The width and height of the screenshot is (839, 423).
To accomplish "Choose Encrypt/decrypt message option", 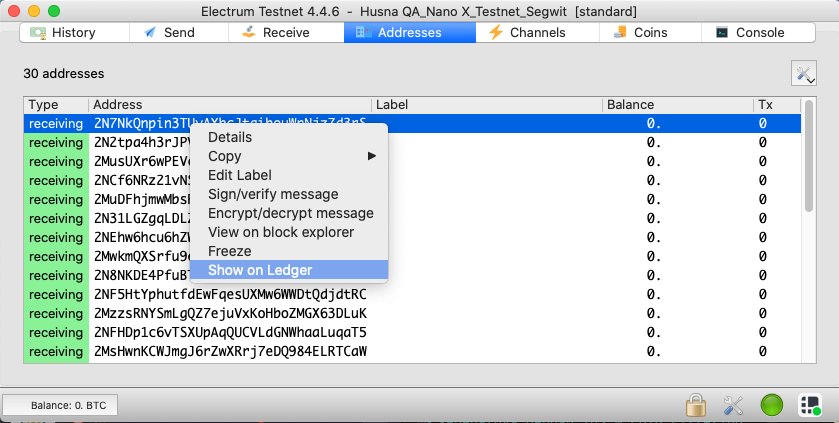I will (289, 213).
